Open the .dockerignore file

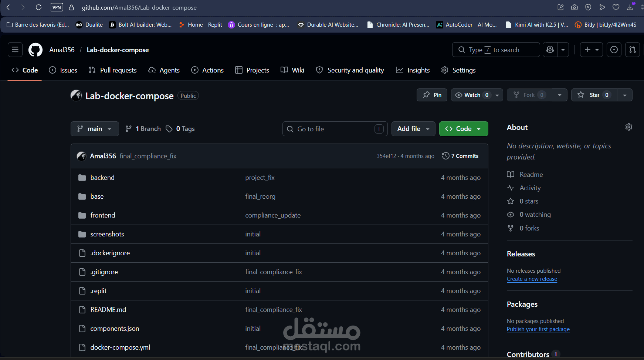point(110,253)
